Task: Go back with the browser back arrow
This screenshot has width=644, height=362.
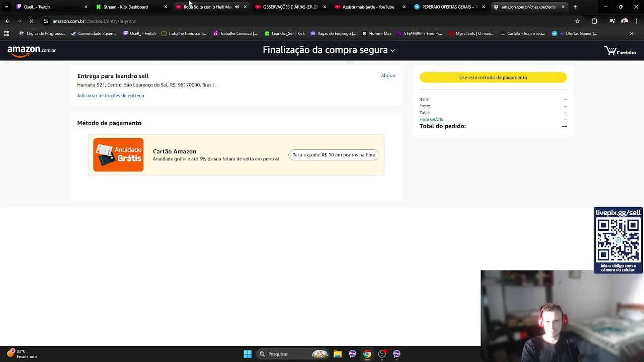Action: [7, 21]
